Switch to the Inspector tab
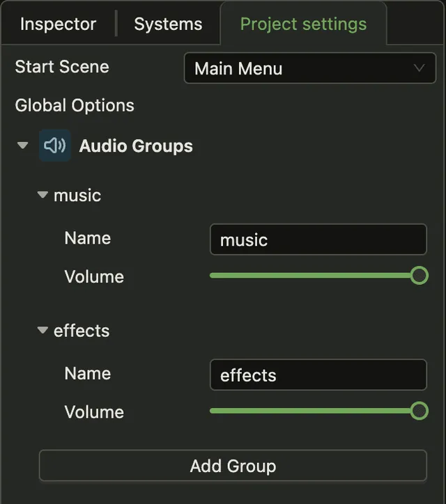 click(59, 24)
